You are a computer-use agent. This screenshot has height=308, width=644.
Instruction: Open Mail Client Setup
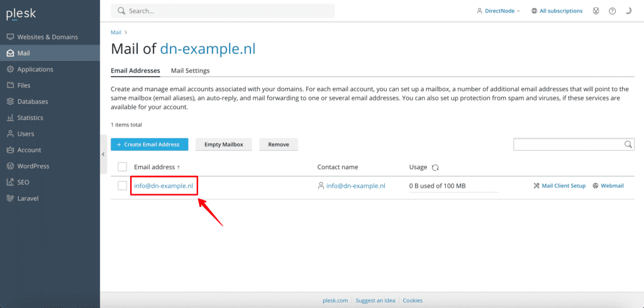[x=559, y=186]
